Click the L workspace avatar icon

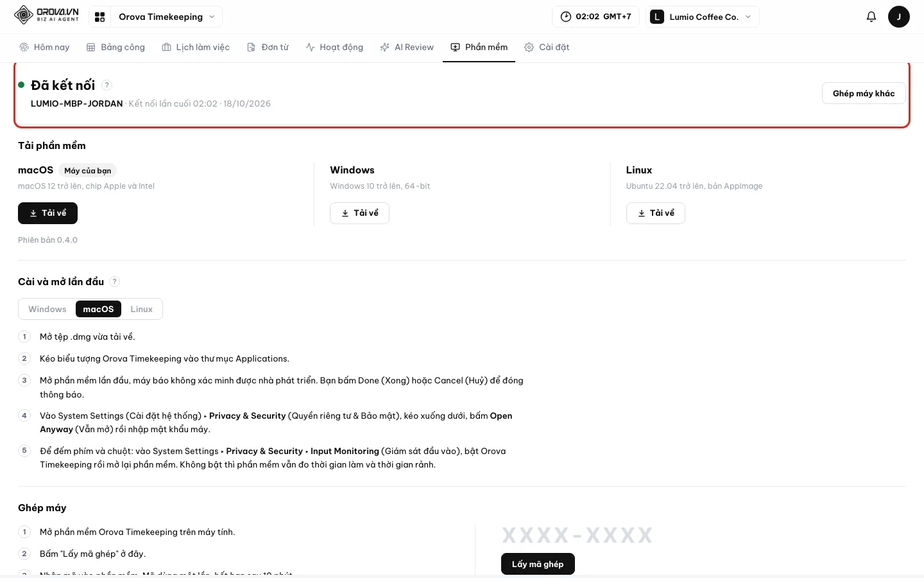tap(656, 17)
